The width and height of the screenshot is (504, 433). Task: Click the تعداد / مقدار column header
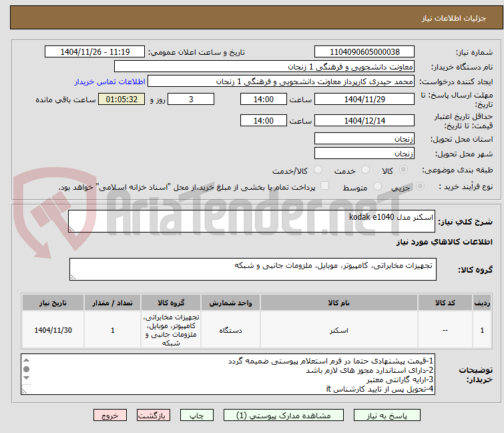(x=113, y=303)
